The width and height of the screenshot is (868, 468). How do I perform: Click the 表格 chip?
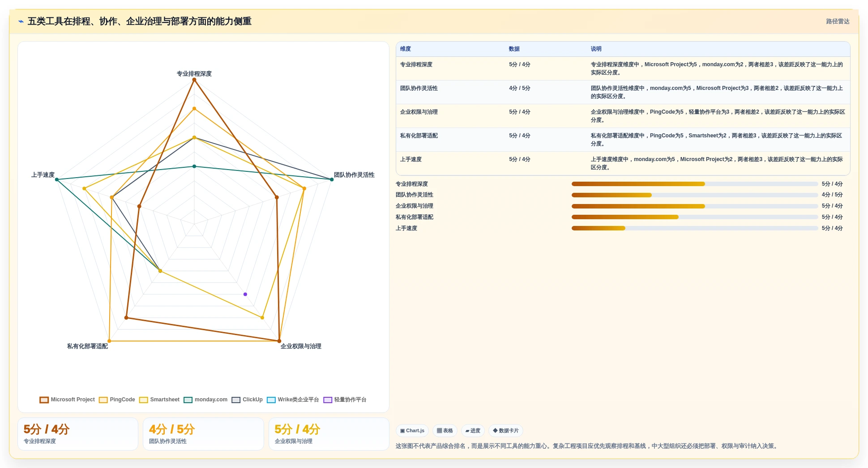pos(445,431)
